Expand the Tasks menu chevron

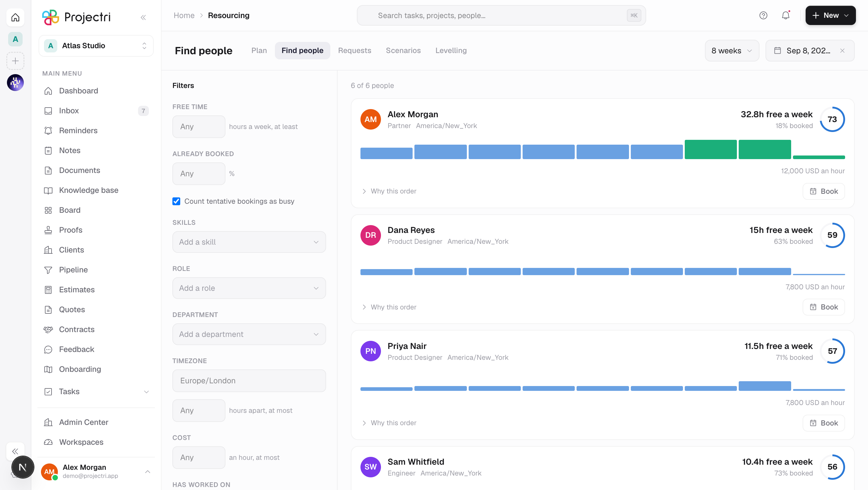(x=146, y=392)
